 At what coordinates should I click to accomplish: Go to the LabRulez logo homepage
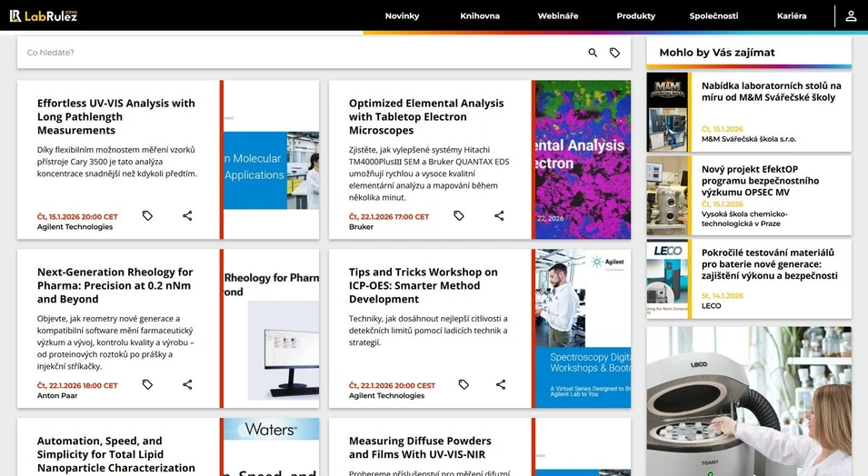(44, 16)
